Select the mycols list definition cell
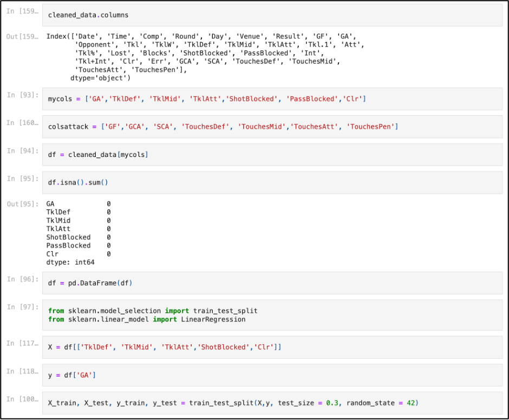Screen dimensions: 509x420 click(271, 99)
